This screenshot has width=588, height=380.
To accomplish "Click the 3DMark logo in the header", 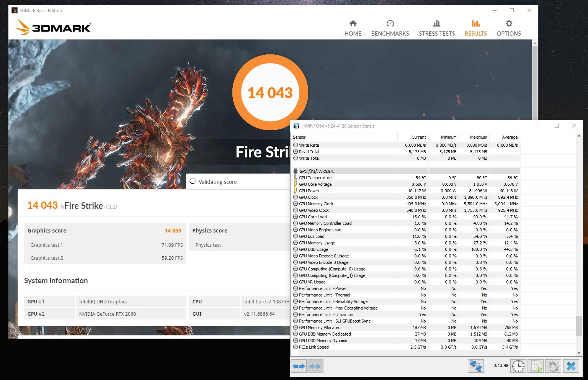I will (53, 28).
